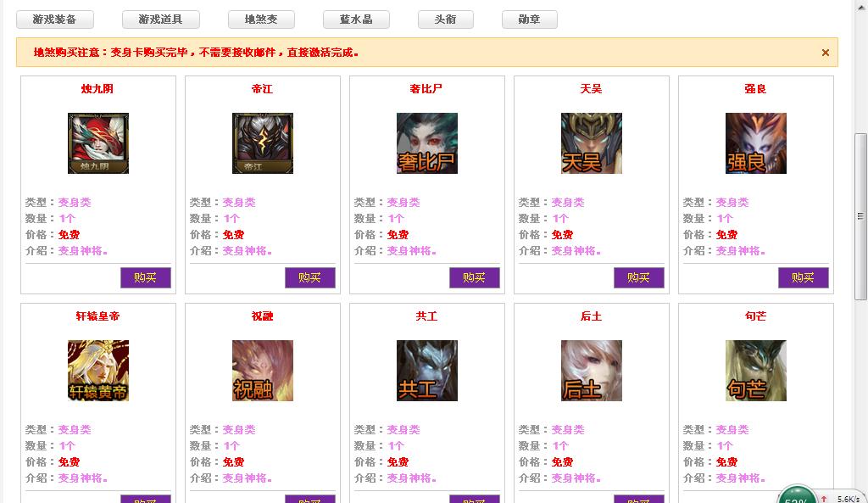The width and height of the screenshot is (868, 503).
Task: Click the 后土 character portrait
Action: [x=591, y=371]
